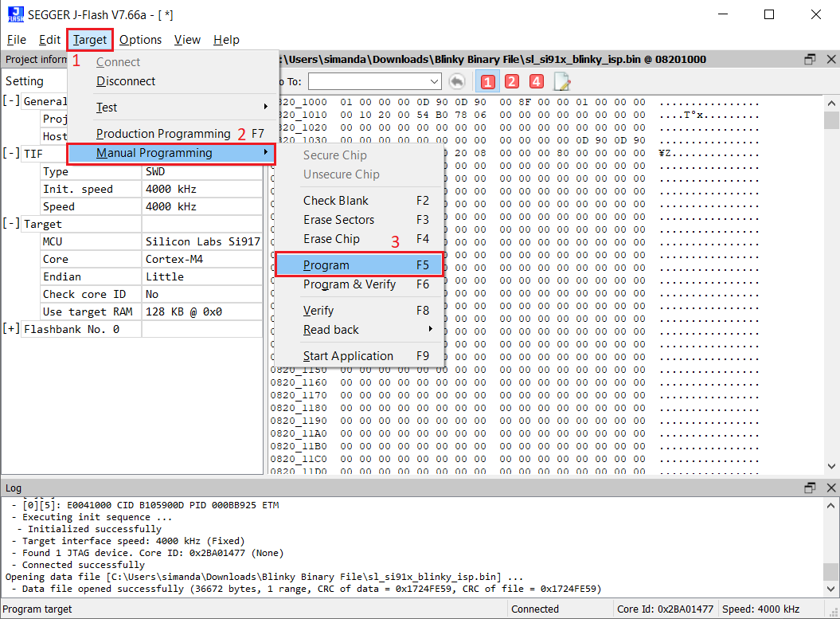Screen dimensions: 840x619
Task: Click the Connected status entry
Action: click(x=534, y=609)
